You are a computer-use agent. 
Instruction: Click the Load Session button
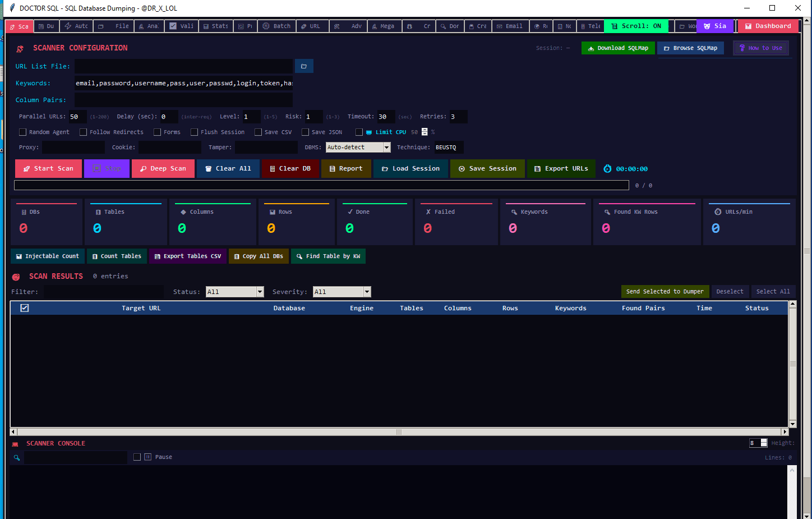tap(410, 169)
